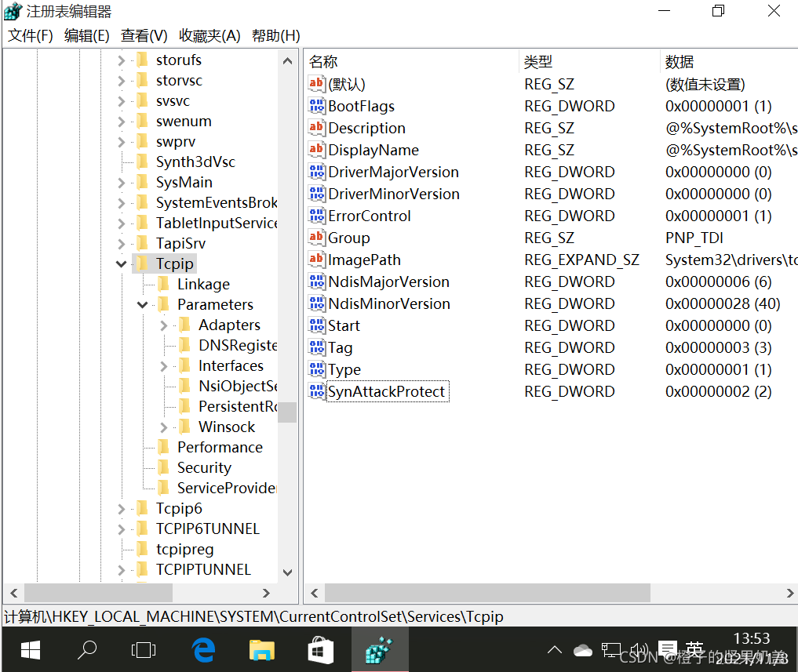
Task: Click the tree pane vertical scrollbar thumb
Action: (287, 412)
